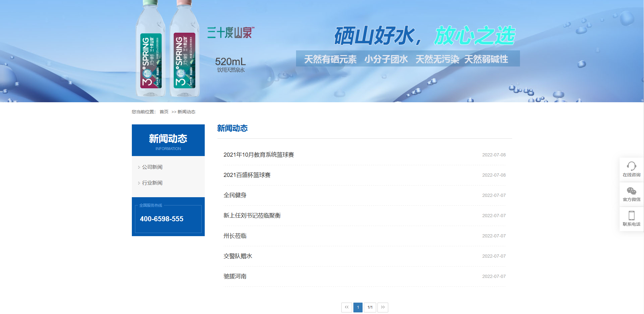Click 新闻动态 in breadcrumb
The image size is (644, 314).
pos(186,112)
